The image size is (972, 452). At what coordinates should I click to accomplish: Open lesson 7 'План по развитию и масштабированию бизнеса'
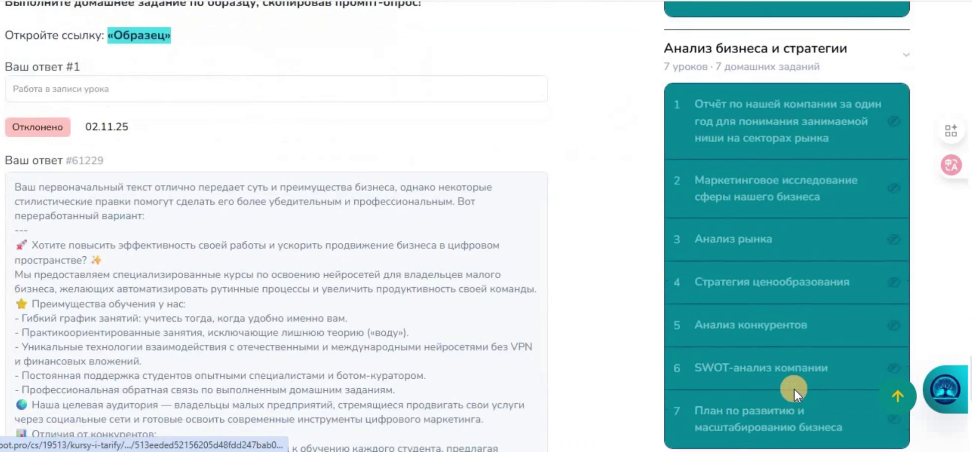787,419
